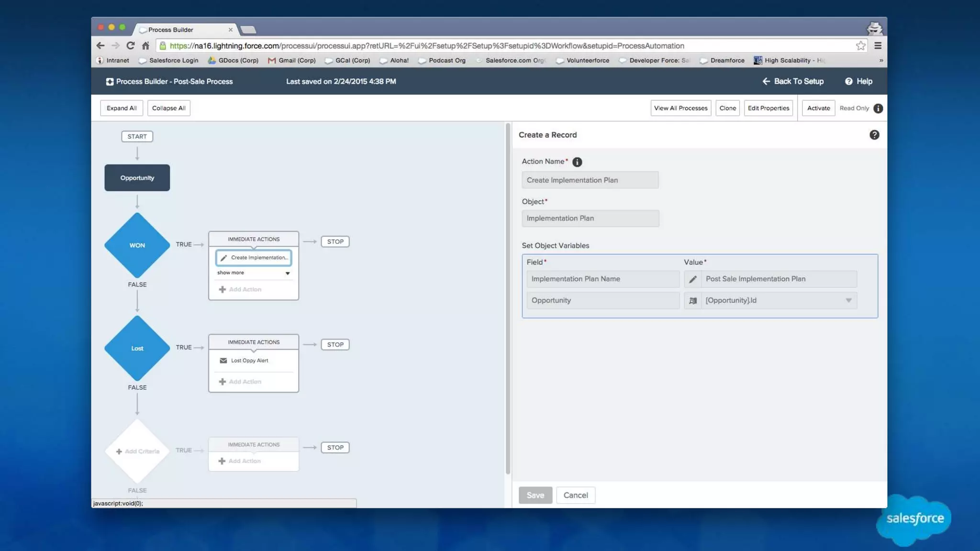Viewport: 980px width, 551px height.
Task: Click the Action Name info icon
Action: tap(577, 162)
